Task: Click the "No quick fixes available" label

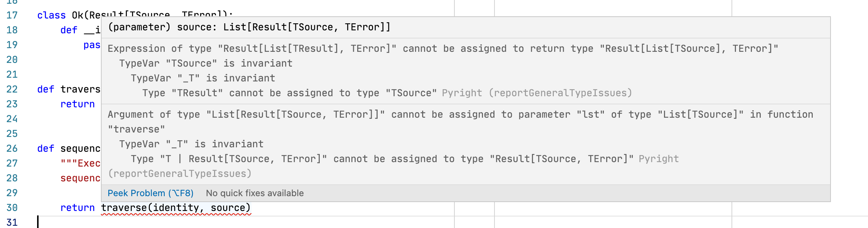Action: click(x=255, y=193)
